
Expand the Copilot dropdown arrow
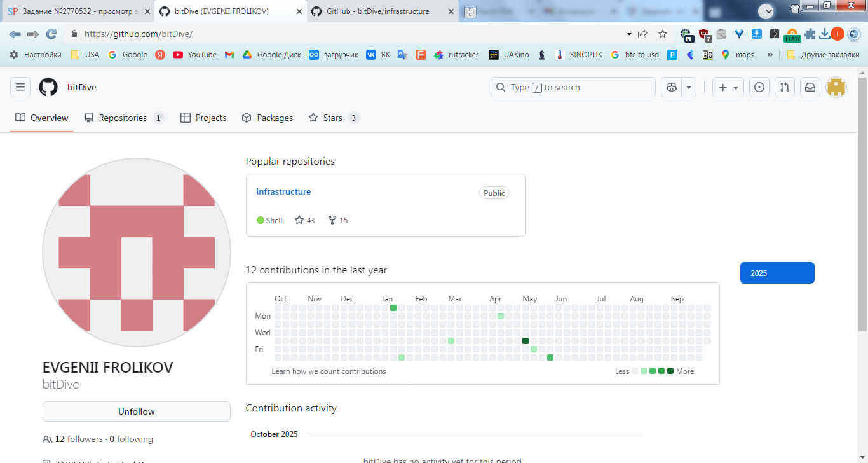click(x=689, y=87)
